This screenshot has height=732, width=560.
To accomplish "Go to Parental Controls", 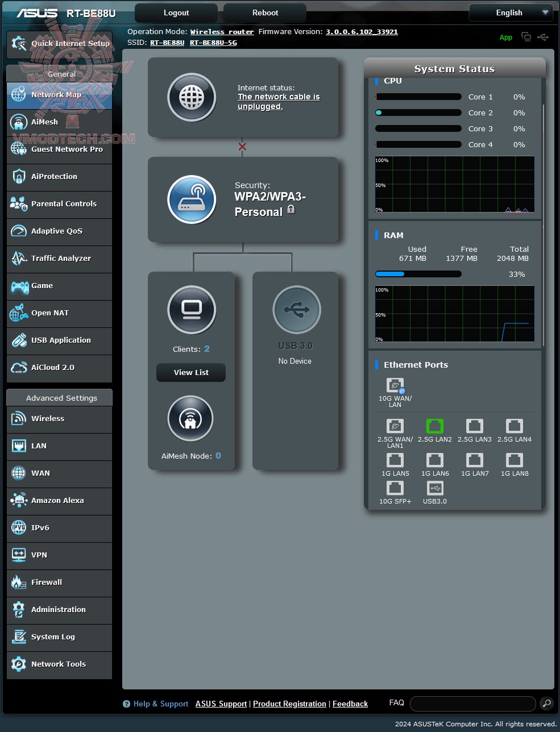I will pyautogui.click(x=59, y=204).
